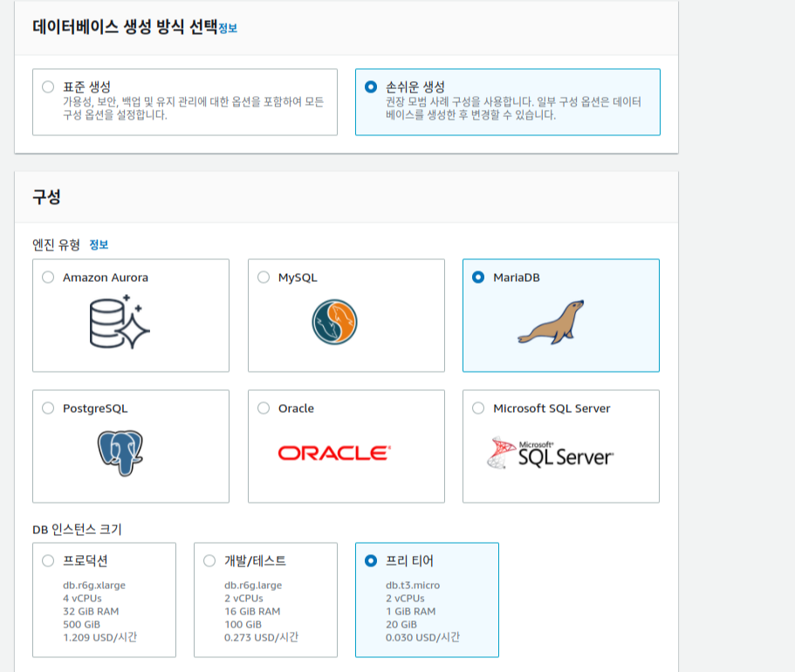This screenshot has height=672, width=795.
Task: Click the DB 인스턴스 크기 label
Action: pos(77,530)
